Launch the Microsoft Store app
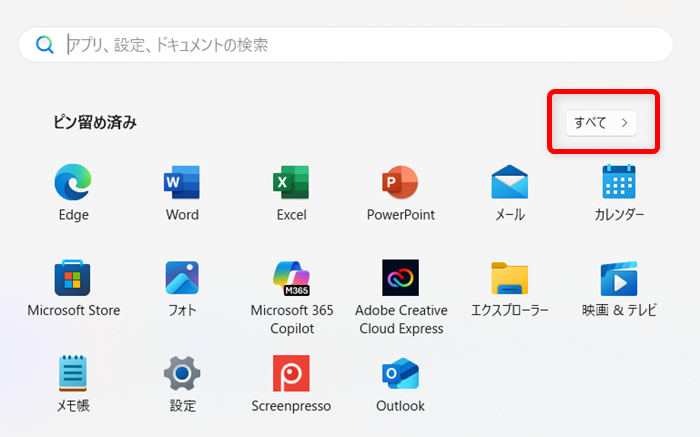 73,278
